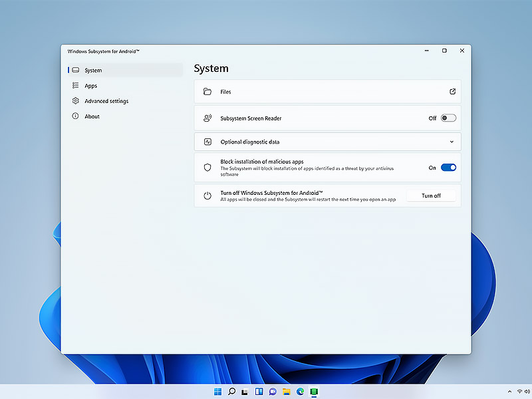The height and width of the screenshot is (399, 532).
Task: Open Advanced settings in sidebar
Action: pyautogui.click(x=125, y=101)
